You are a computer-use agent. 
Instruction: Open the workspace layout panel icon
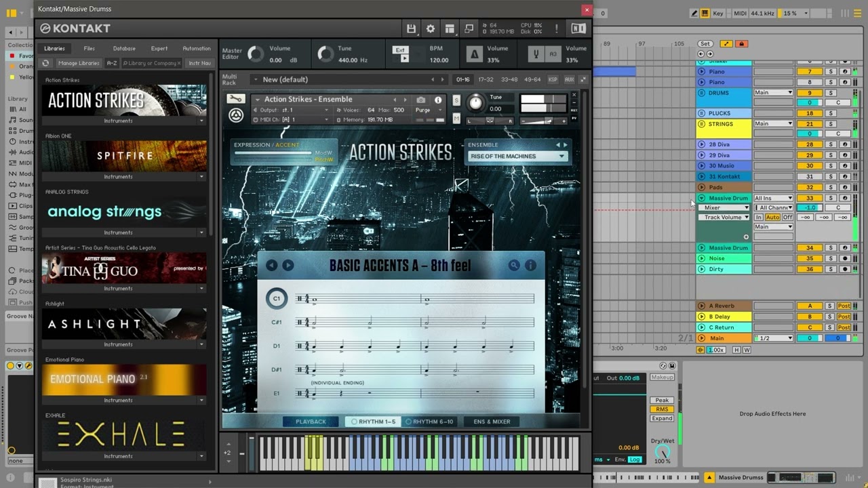(x=450, y=28)
